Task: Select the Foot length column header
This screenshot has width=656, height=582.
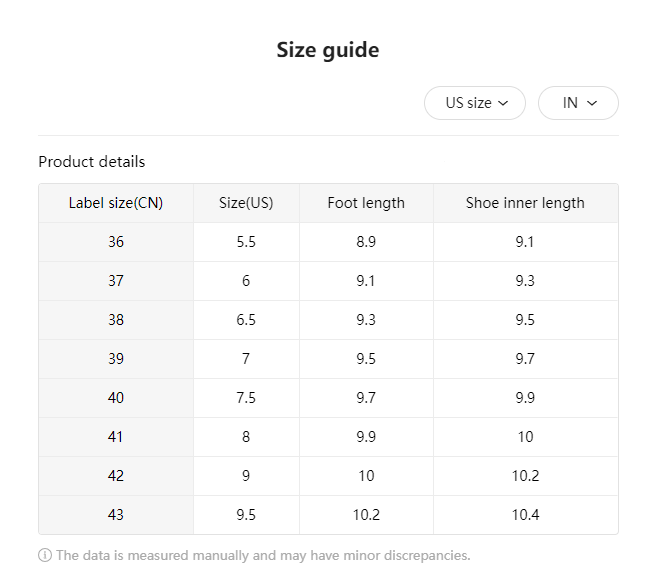Action: [366, 203]
